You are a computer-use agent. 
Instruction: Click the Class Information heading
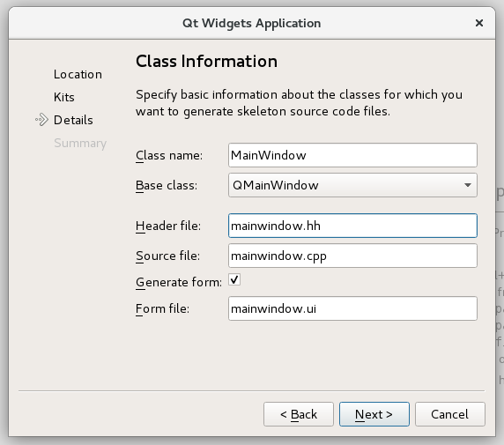click(207, 61)
